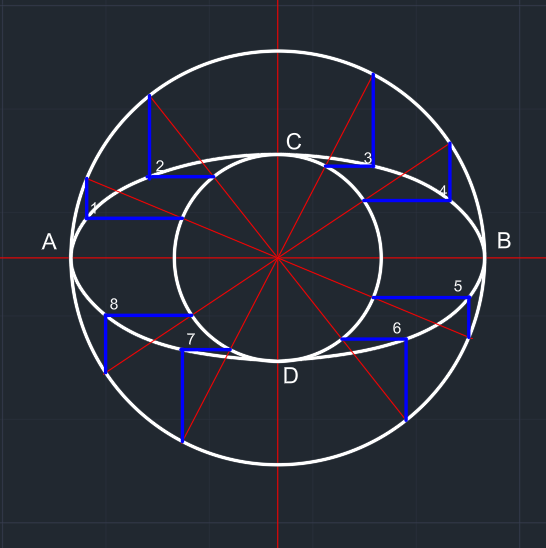Click the center where red lines intersect

278,258
